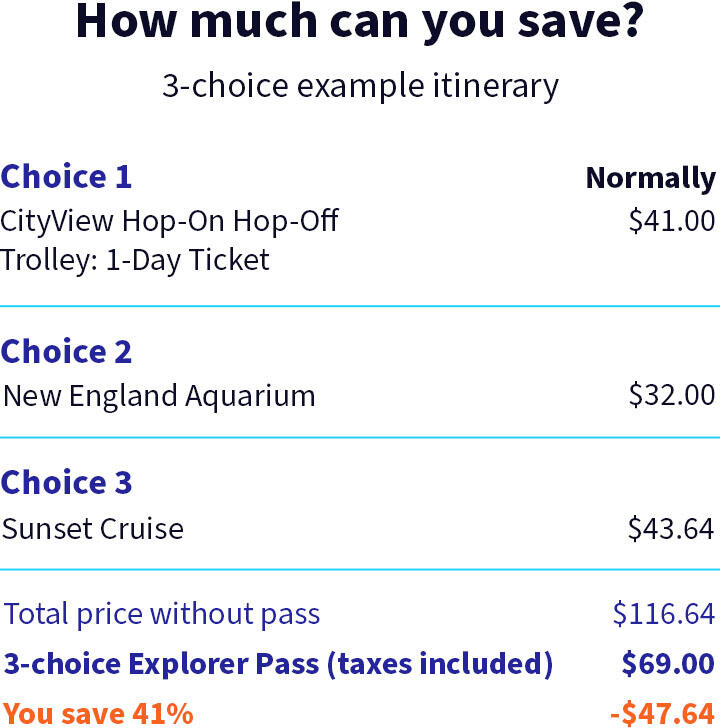Click 'Total price without pass' label
The image size is (720, 728).
click(x=162, y=615)
